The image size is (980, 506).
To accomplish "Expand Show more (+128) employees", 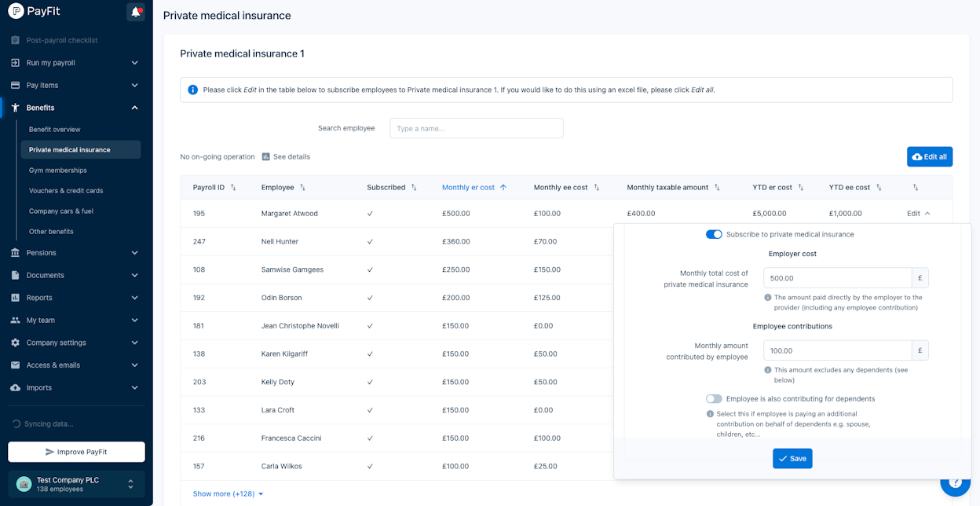I will [x=229, y=494].
